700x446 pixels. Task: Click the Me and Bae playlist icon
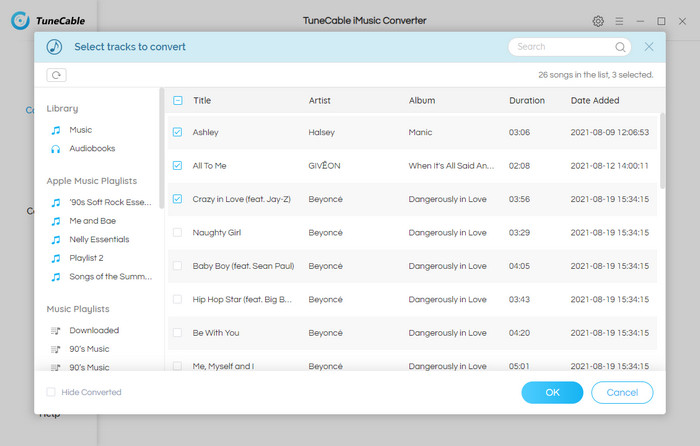pyautogui.click(x=56, y=221)
